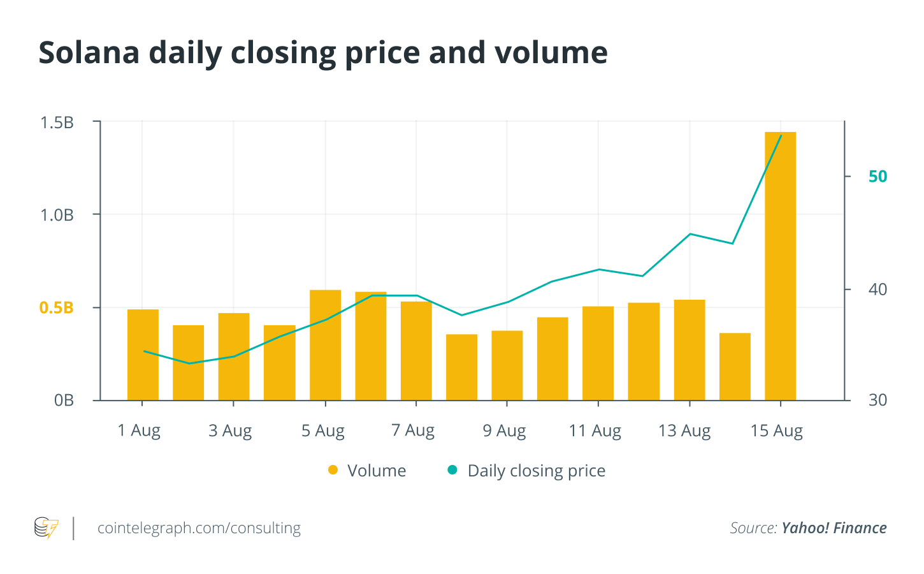Select the 8 Aug volume bar

coord(461,367)
